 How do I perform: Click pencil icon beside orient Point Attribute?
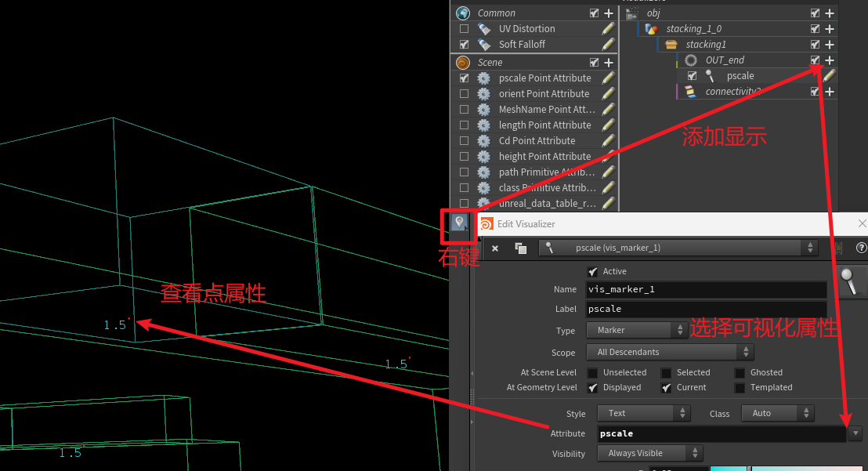pos(608,94)
